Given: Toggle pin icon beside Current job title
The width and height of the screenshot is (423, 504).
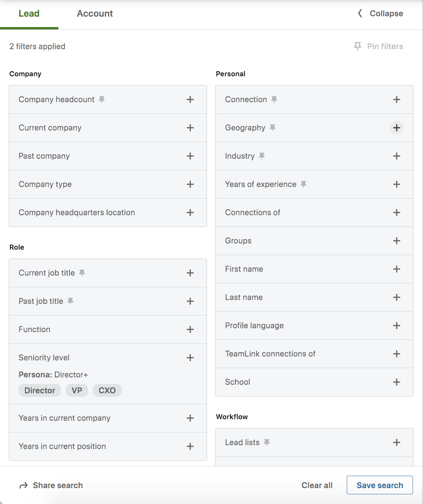Looking at the screenshot, I should tap(82, 273).
